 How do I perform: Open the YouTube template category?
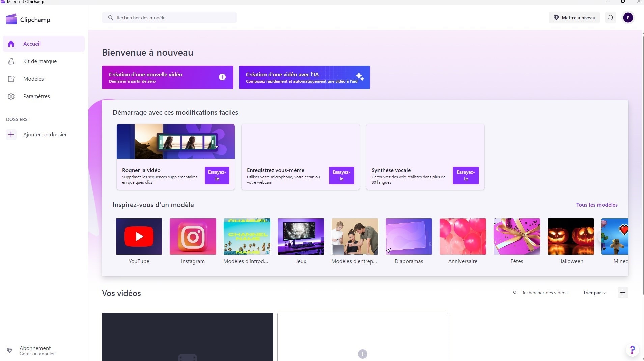point(139,237)
